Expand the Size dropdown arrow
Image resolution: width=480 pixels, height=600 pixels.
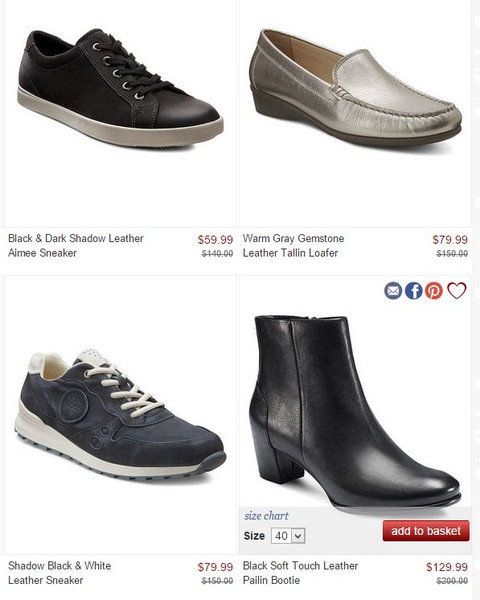(x=298, y=536)
